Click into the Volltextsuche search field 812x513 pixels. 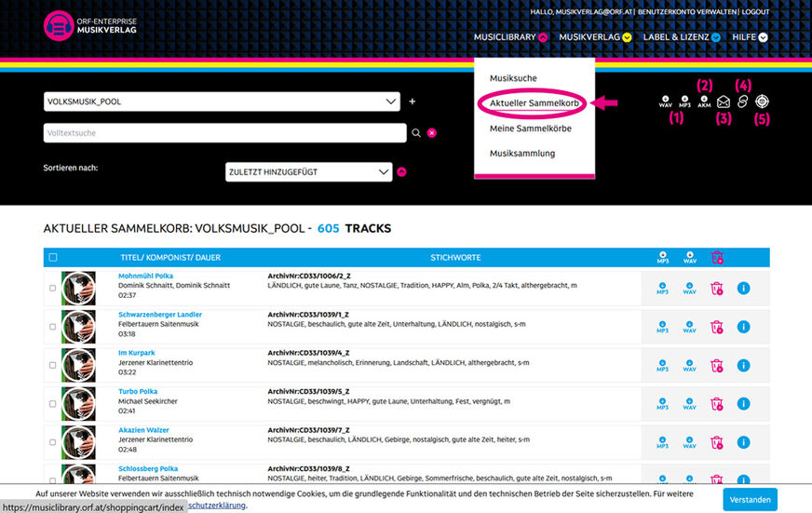(x=223, y=133)
